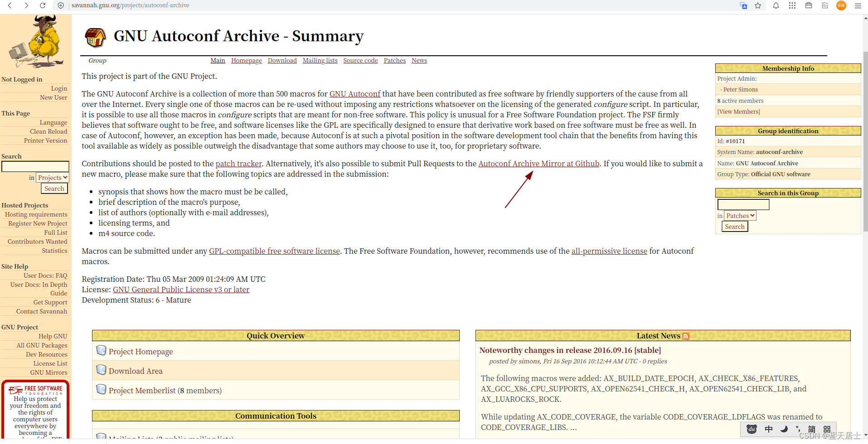Click the du logo in IME toolbar

point(752,429)
